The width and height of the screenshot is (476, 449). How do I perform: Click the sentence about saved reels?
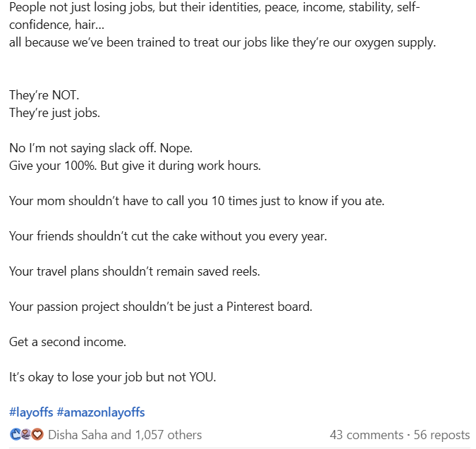pyautogui.click(x=134, y=271)
